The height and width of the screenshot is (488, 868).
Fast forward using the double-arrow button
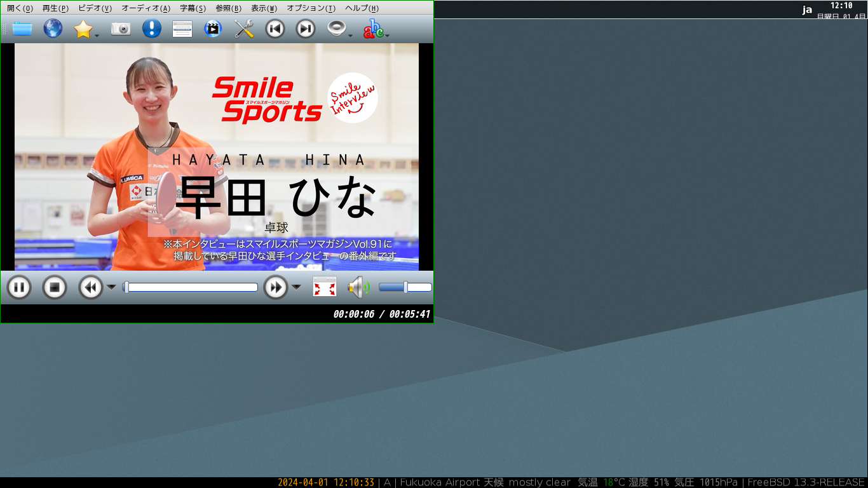pos(276,288)
